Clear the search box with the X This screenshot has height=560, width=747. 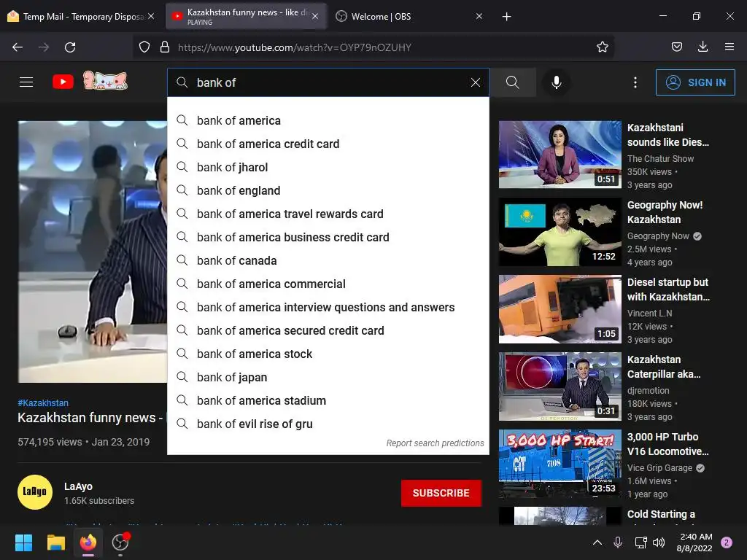pyautogui.click(x=475, y=82)
